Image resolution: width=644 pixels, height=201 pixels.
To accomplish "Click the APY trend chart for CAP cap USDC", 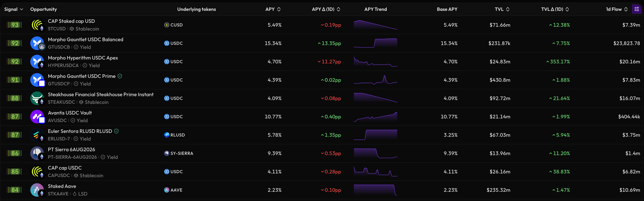I will coord(375,172).
